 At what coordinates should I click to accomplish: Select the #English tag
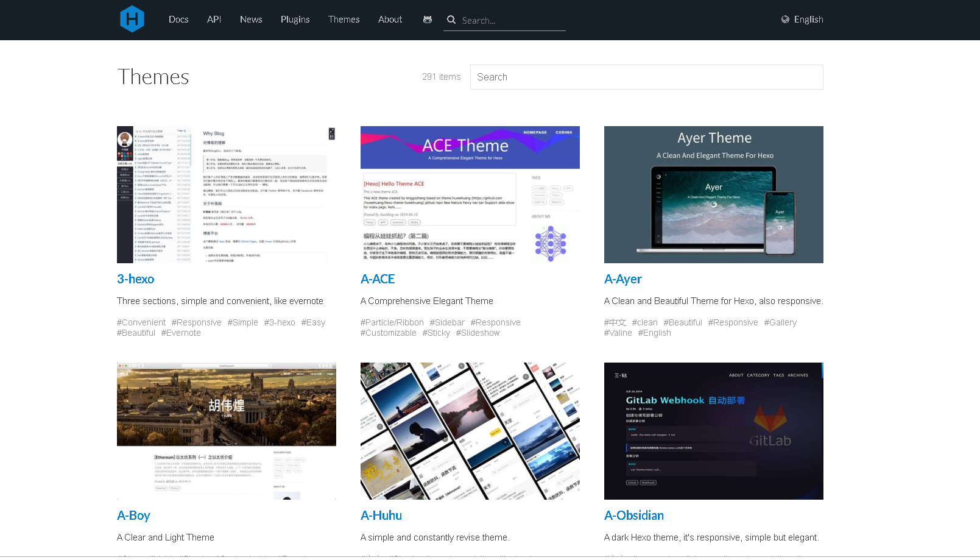coord(655,333)
